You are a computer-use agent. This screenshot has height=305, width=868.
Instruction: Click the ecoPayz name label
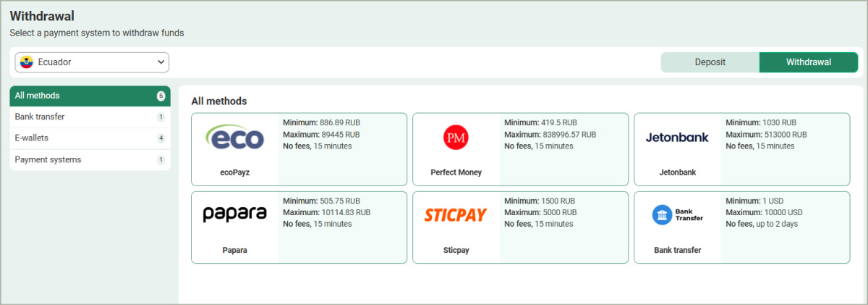click(234, 172)
